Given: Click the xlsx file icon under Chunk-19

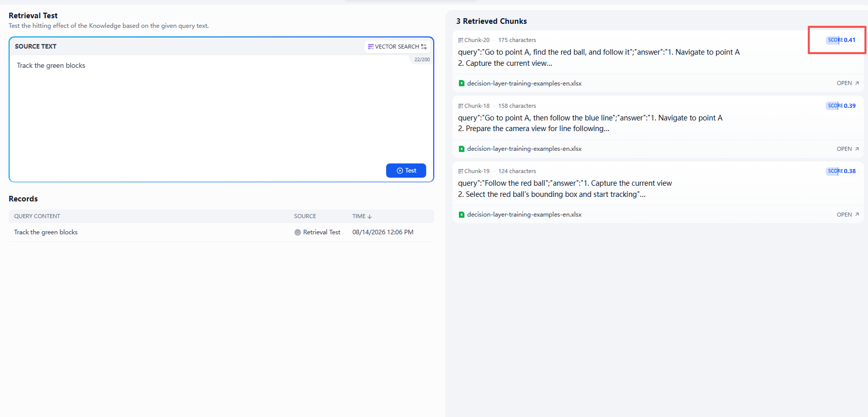Looking at the screenshot, I should tap(462, 215).
